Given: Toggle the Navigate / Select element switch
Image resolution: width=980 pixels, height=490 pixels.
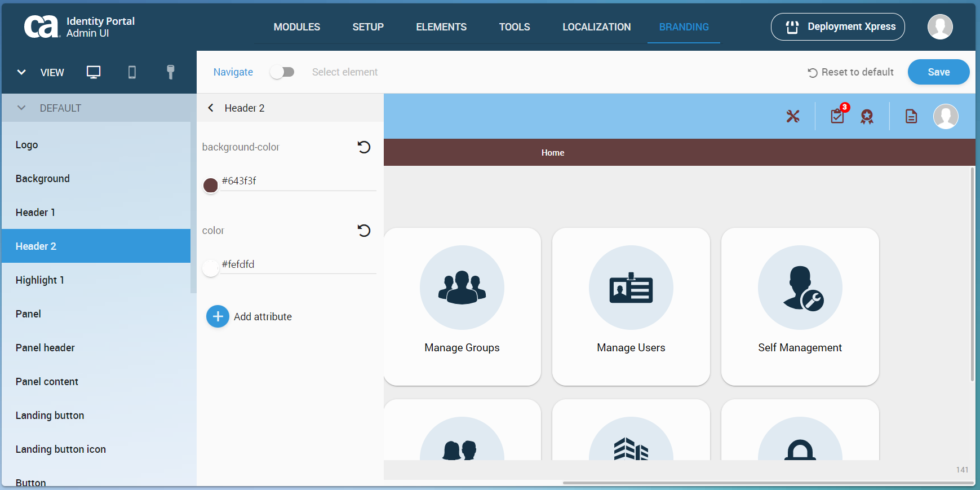Looking at the screenshot, I should pos(282,72).
